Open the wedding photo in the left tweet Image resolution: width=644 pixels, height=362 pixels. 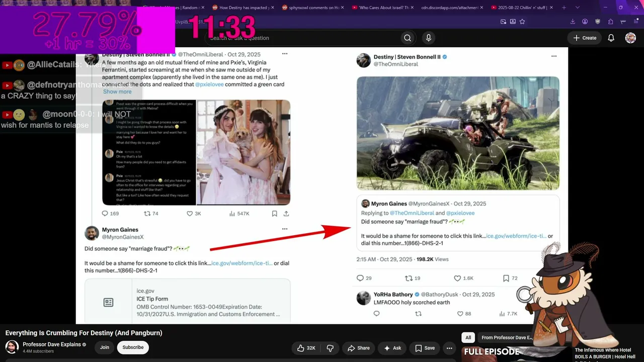(244, 152)
